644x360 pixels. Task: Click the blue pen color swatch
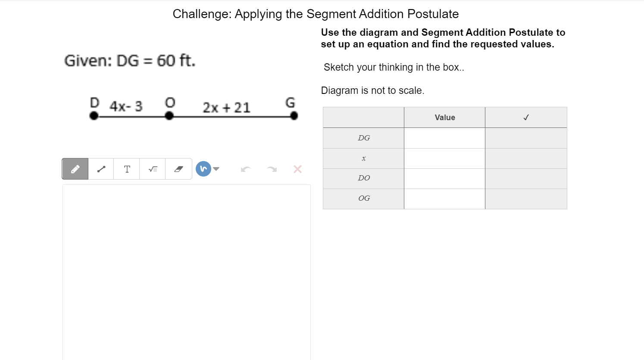[x=203, y=168]
